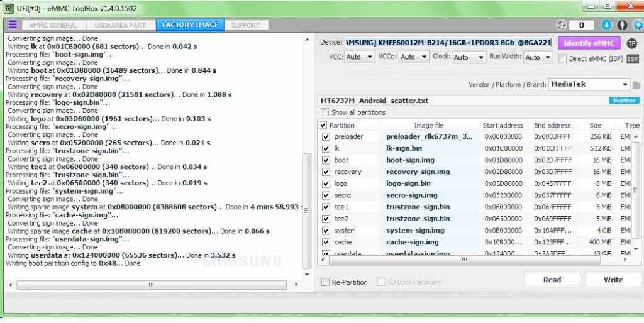The width and height of the screenshot is (644, 323).
Task: Click the Image file column header
Action: point(428,125)
